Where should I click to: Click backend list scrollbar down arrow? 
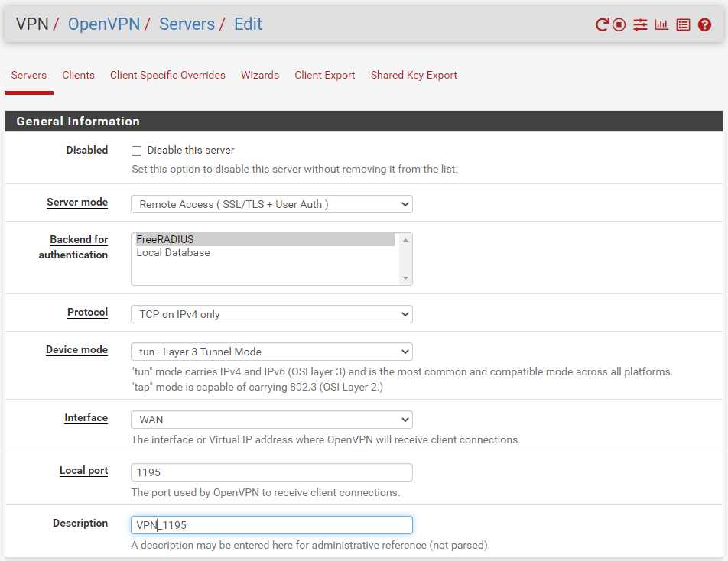[x=405, y=278]
